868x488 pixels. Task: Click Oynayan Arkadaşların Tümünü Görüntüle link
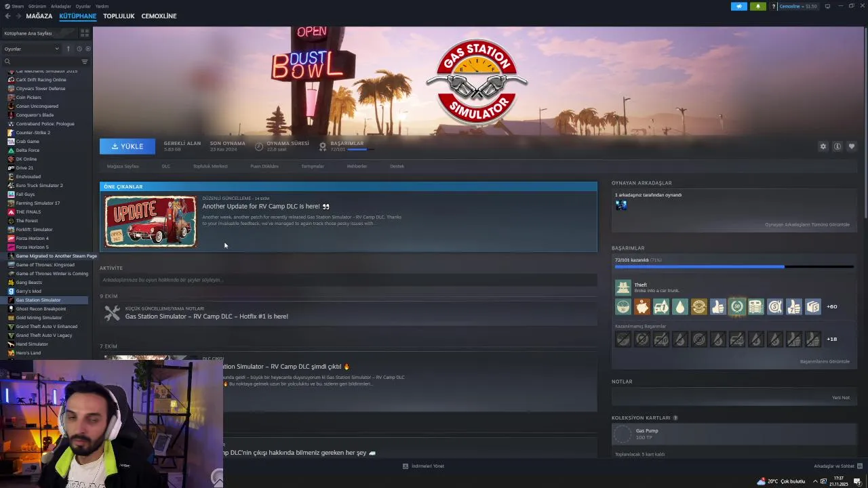807,224
